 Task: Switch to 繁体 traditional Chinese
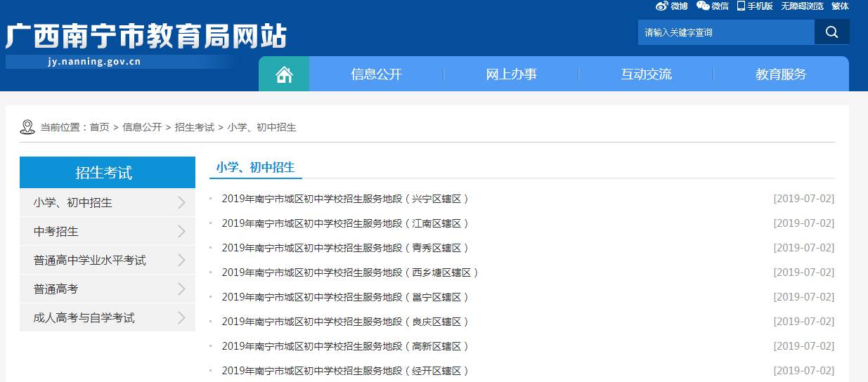pyautogui.click(x=840, y=6)
